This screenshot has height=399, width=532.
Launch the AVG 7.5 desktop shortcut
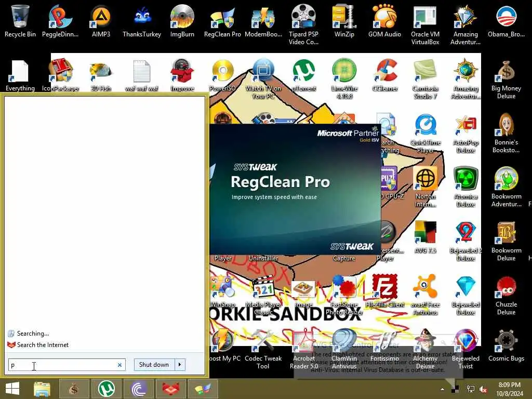click(425, 237)
